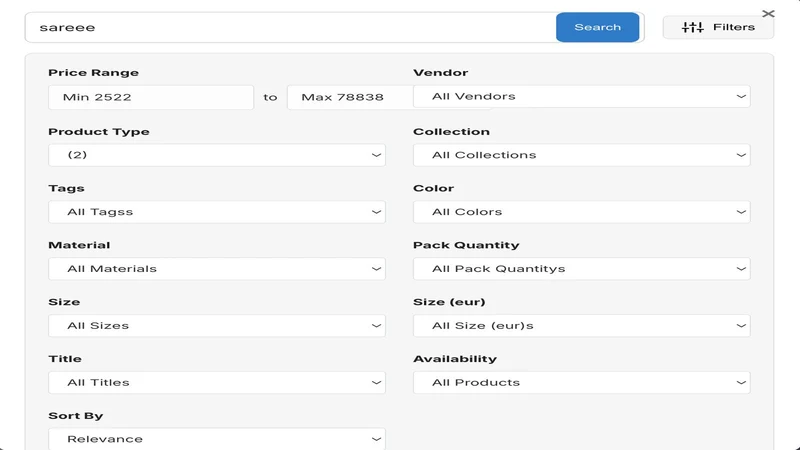The width and height of the screenshot is (800, 450).
Task: Open the Sort By Relevance dropdown
Action: (x=217, y=439)
